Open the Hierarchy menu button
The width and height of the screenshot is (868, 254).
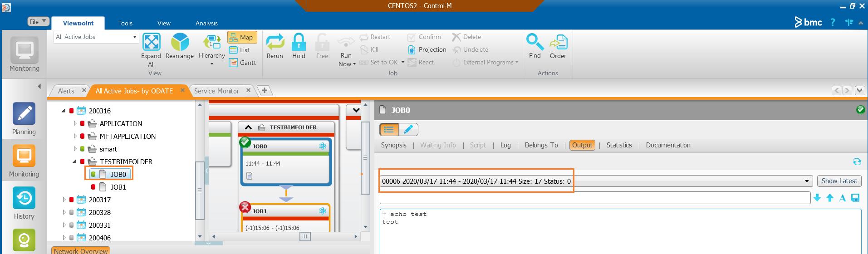coord(211,49)
